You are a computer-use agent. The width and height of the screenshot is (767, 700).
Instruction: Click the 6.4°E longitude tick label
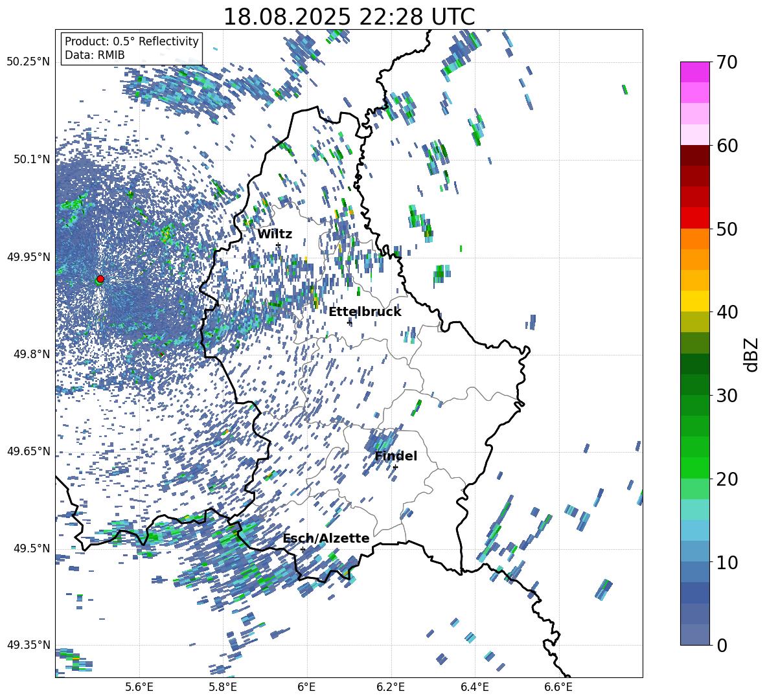click(x=474, y=687)
